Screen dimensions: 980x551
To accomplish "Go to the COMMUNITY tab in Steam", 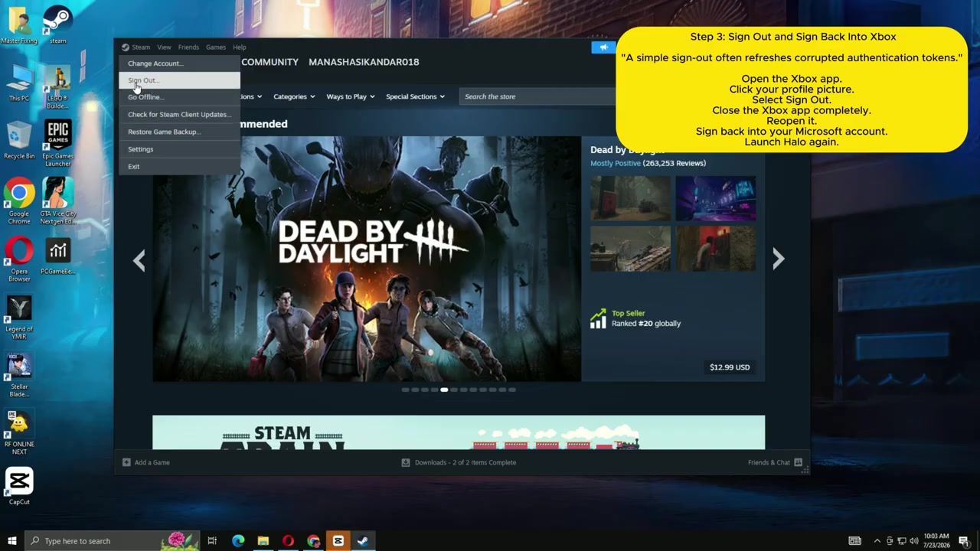I will (x=269, y=62).
